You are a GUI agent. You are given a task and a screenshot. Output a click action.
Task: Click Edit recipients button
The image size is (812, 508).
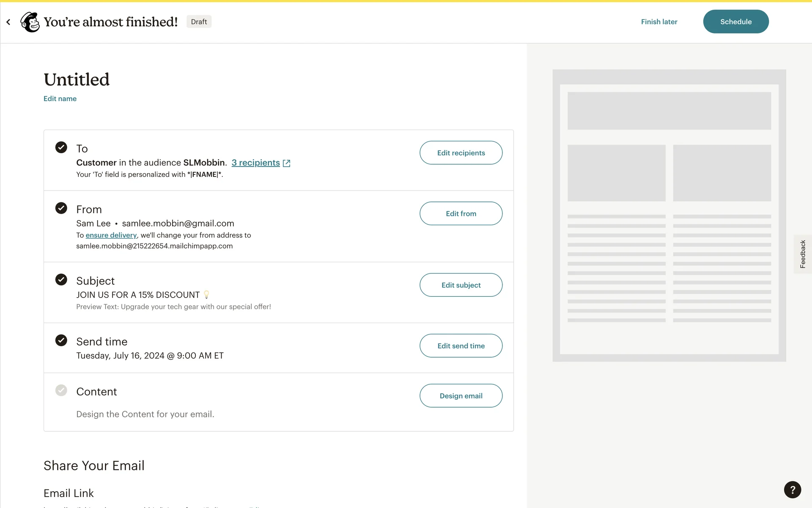pyautogui.click(x=461, y=153)
